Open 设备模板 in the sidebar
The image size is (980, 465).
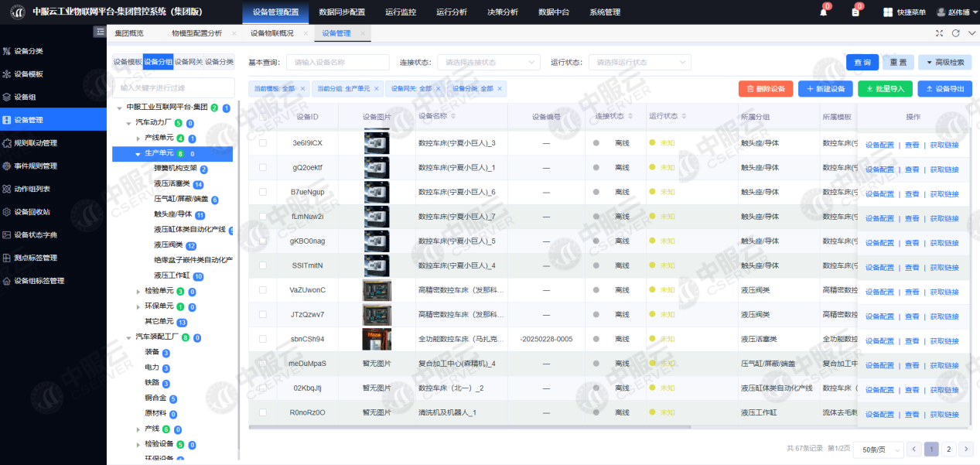coord(29,74)
